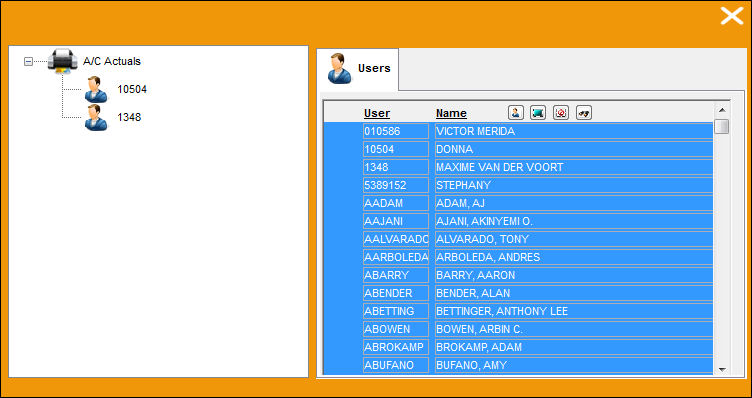Select the name ADAM, AJ

[574, 203]
